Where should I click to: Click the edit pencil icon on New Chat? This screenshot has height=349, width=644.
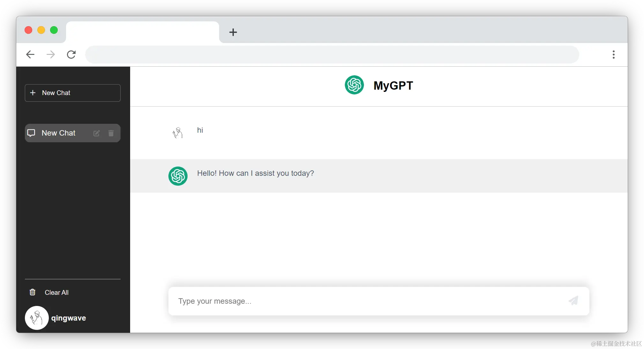[96, 133]
